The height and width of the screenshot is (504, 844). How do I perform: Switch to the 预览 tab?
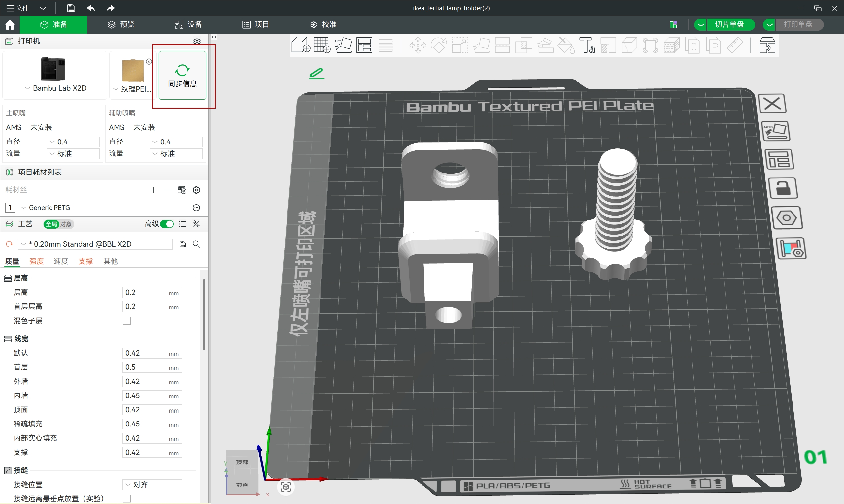point(121,24)
